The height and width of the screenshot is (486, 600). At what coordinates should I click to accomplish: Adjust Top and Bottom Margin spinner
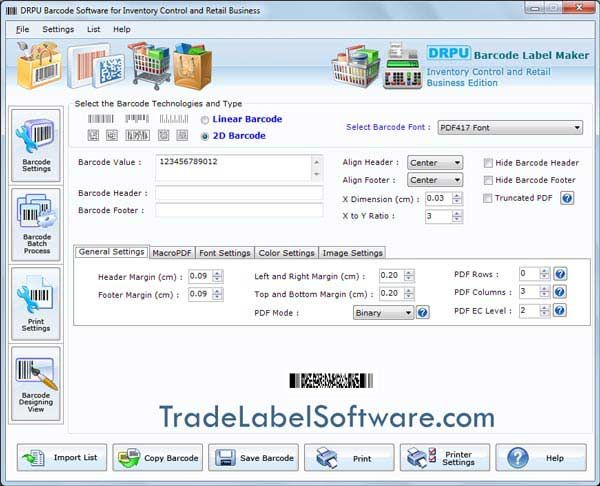click(409, 294)
